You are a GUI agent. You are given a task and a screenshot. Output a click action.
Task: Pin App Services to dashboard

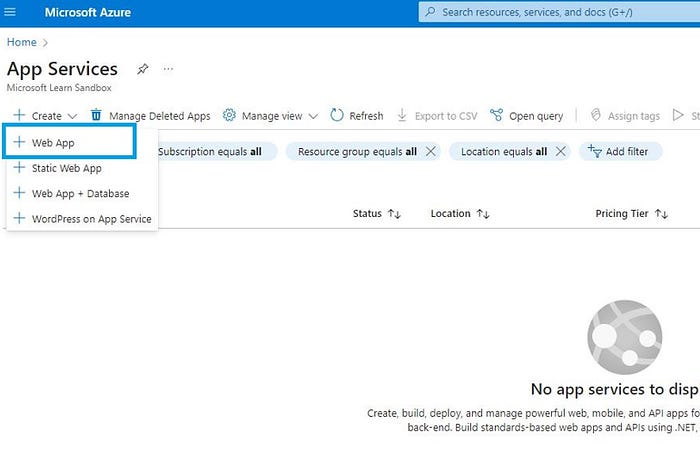click(x=142, y=69)
